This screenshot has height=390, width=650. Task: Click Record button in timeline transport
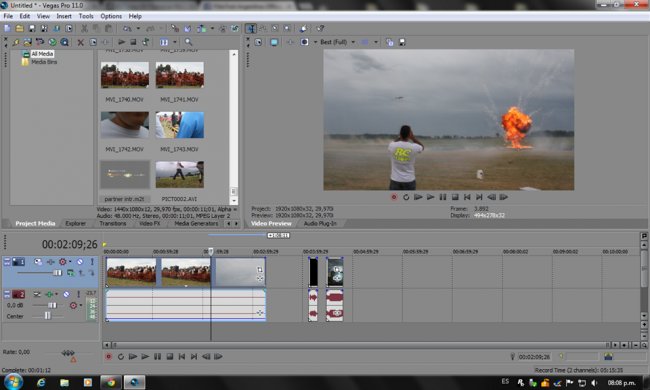click(108, 356)
